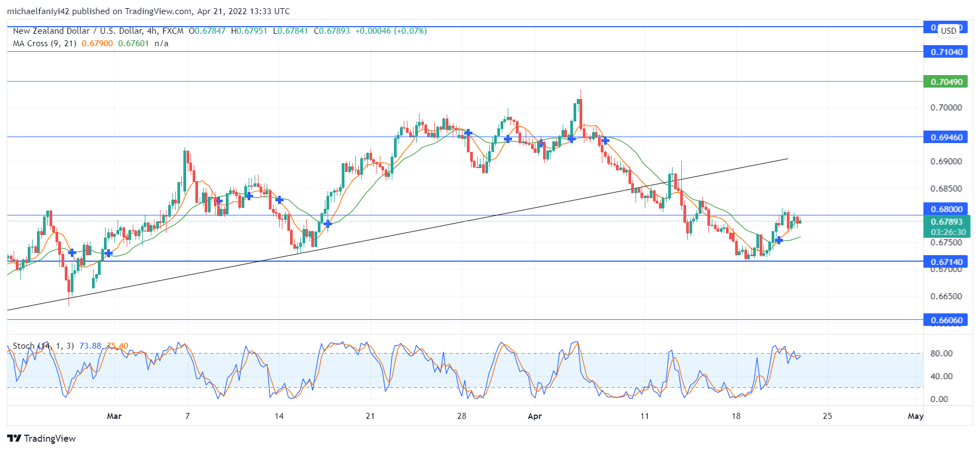Click the 40.00 stochastic axis label

click(x=941, y=376)
